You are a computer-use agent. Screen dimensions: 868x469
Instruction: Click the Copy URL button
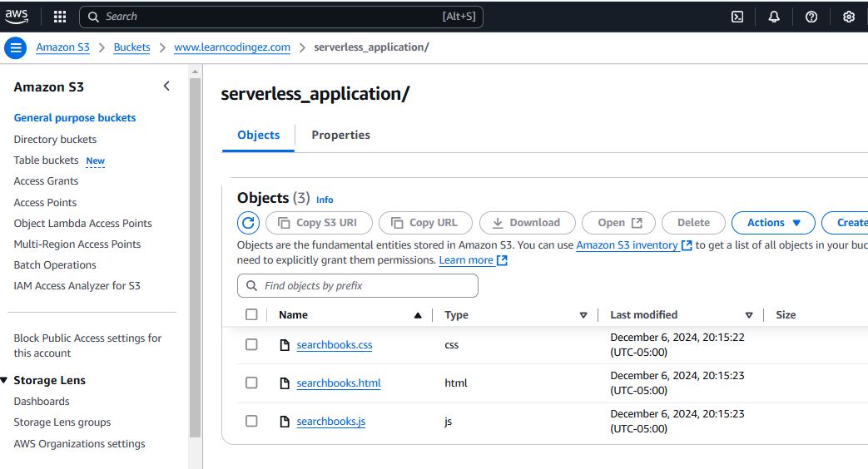(x=425, y=222)
